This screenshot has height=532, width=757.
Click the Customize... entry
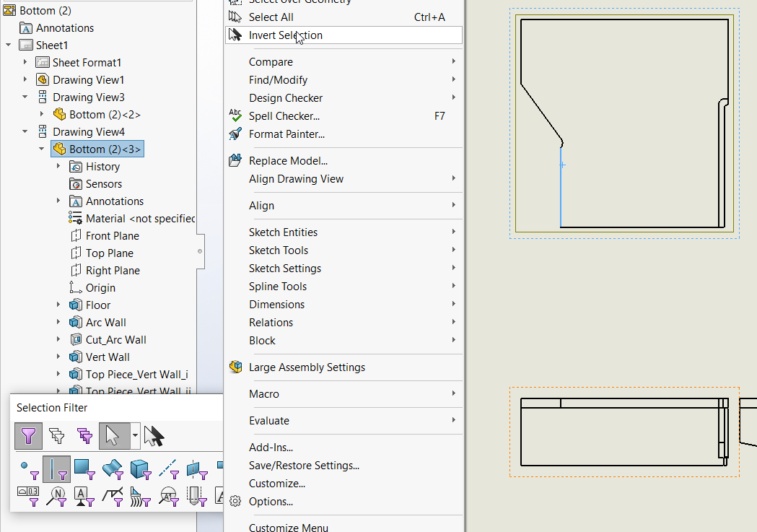344,484
